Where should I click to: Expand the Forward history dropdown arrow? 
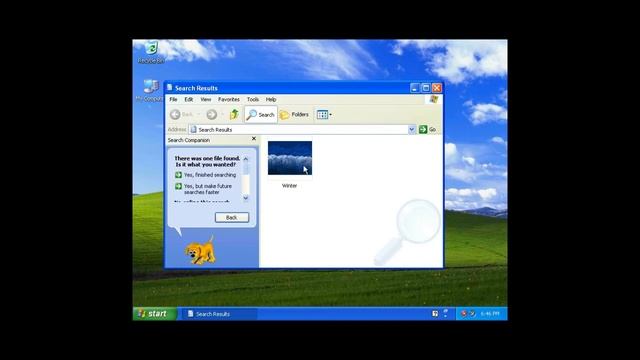tap(222, 115)
